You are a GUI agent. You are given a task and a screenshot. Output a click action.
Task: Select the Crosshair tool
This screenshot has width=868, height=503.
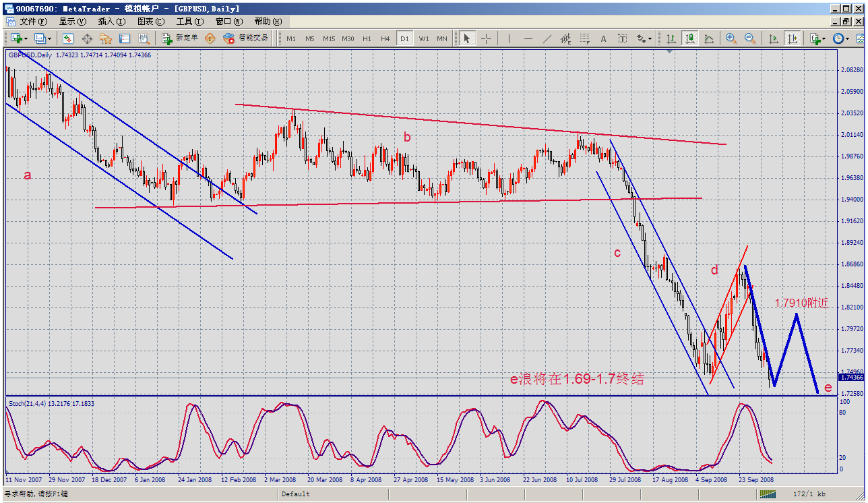pos(485,38)
